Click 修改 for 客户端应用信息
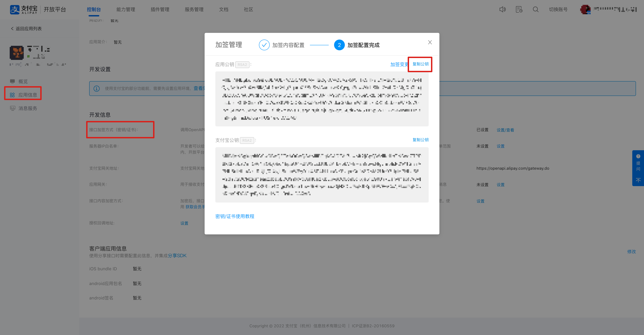Image resolution: width=644 pixels, height=335 pixels. click(x=631, y=252)
